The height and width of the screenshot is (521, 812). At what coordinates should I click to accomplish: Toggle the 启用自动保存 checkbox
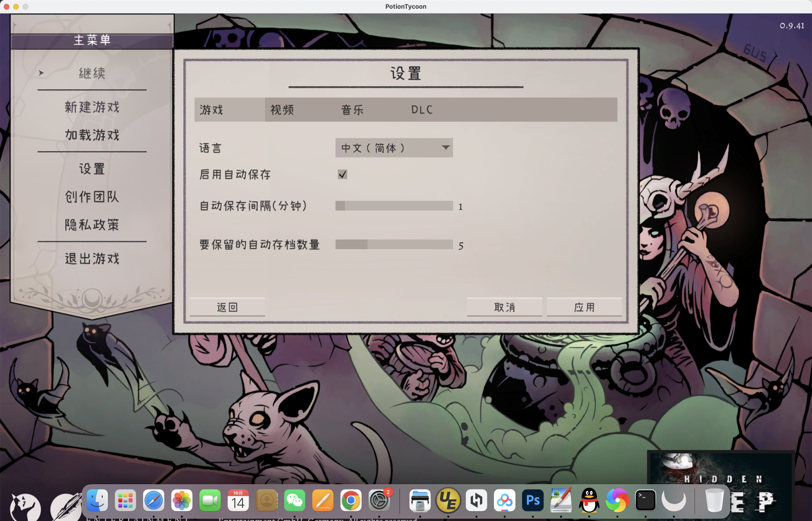click(x=342, y=174)
